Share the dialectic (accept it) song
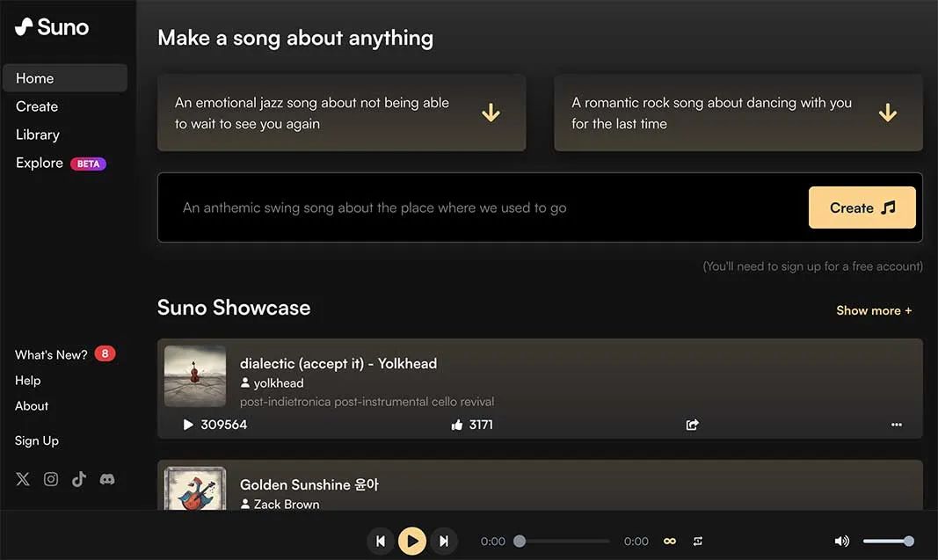Image resolution: width=938 pixels, height=560 pixels. pyautogui.click(x=692, y=425)
